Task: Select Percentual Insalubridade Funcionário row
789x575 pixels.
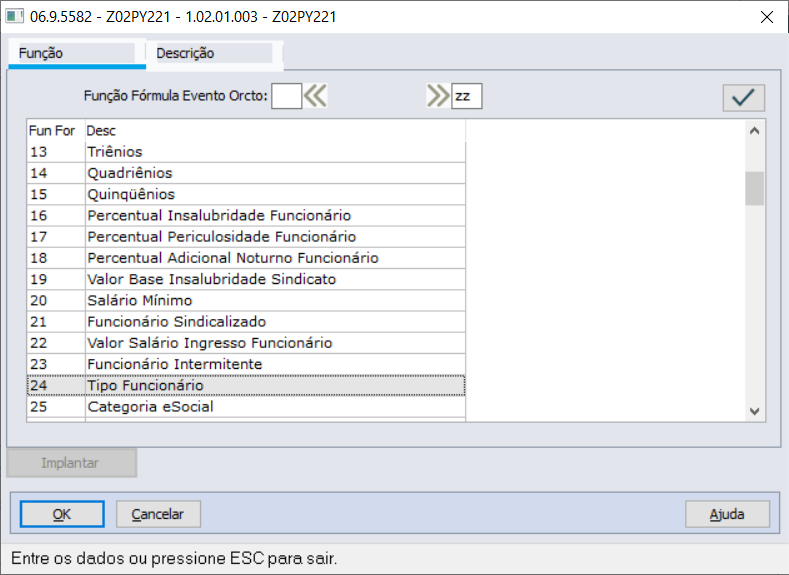Action: tap(246, 215)
